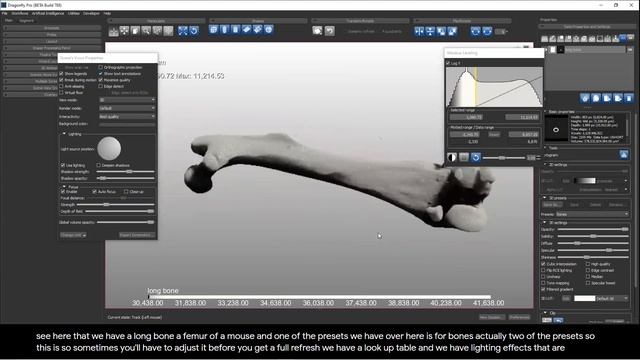Open the Workflows menu
The width and height of the screenshot is (640, 360).
pos(20,13)
